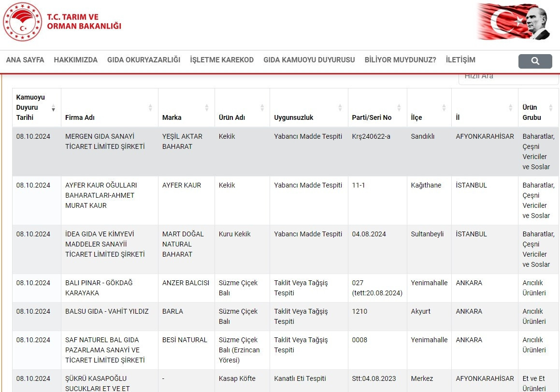Select Krş240622-a batch number cell
The width and height of the screenshot is (560, 392).
tap(377, 151)
